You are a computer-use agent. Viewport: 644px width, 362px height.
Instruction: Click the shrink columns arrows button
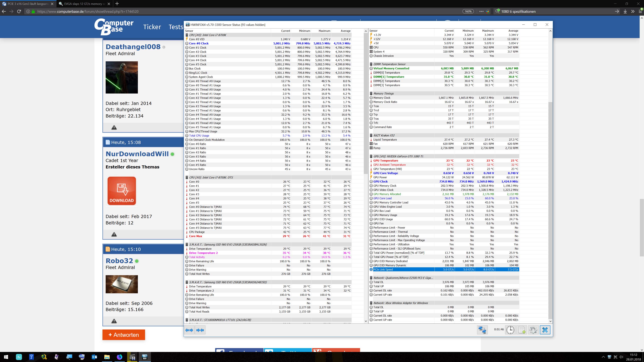(x=200, y=330)
